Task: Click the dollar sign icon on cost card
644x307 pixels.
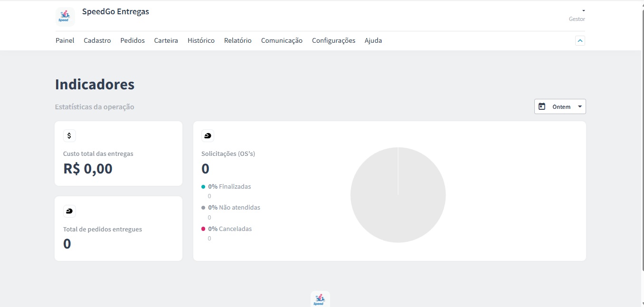Action: (69, 136)
